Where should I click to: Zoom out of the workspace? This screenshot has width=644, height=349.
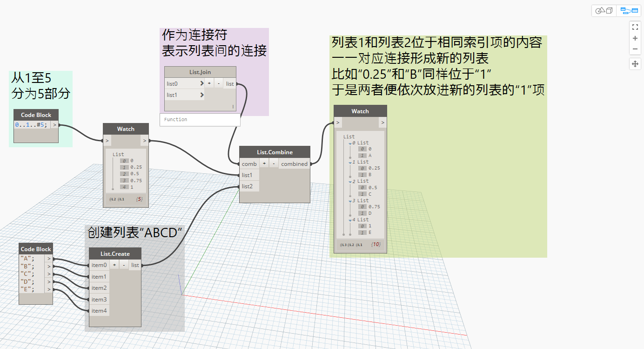tap(635, 49)
